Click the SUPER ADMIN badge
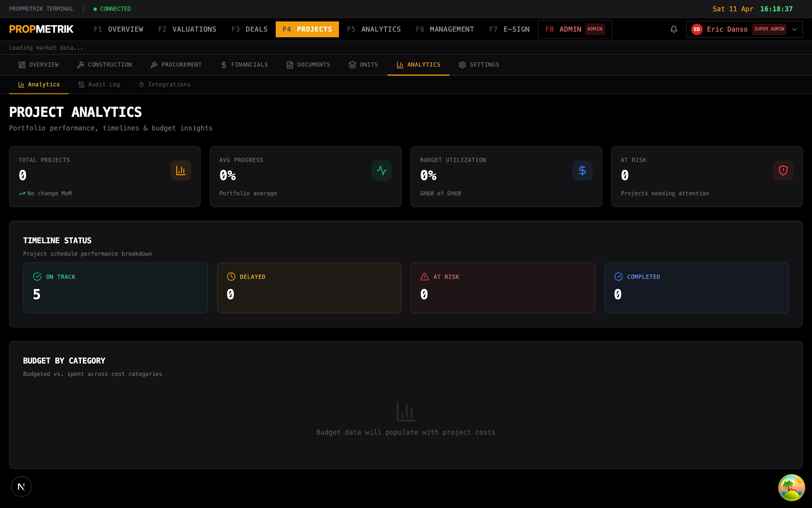Screen dimensions: 812x508 (769, 29)
